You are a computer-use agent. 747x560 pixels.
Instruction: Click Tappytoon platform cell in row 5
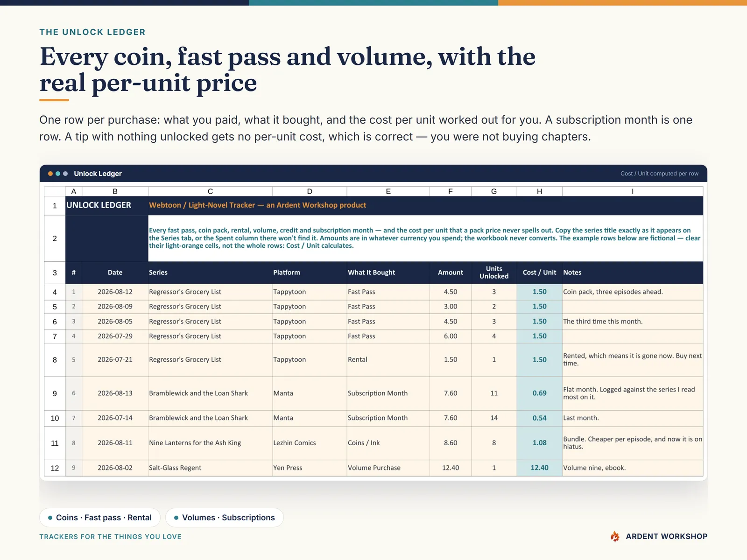pyautogui.click(x=310, y=307)
